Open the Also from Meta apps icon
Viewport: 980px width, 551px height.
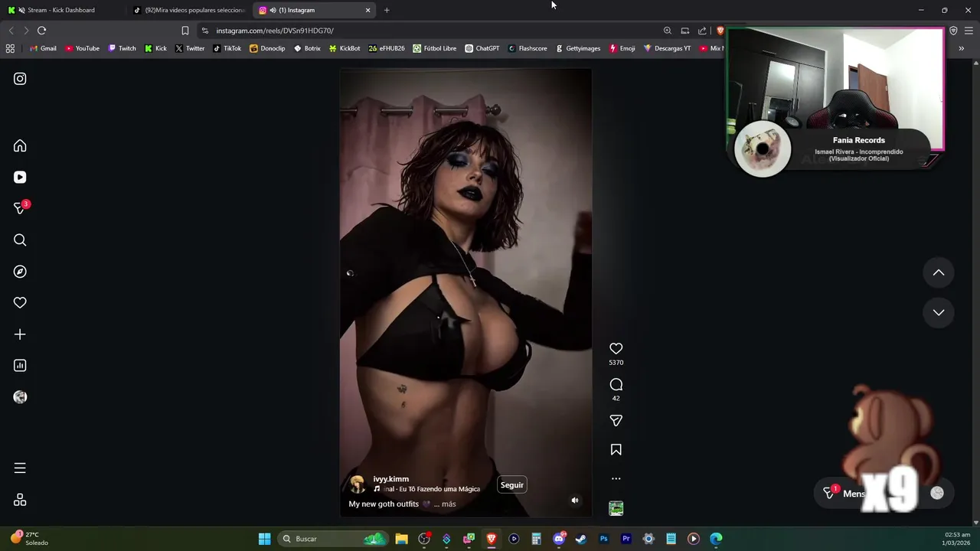[20, 500]
